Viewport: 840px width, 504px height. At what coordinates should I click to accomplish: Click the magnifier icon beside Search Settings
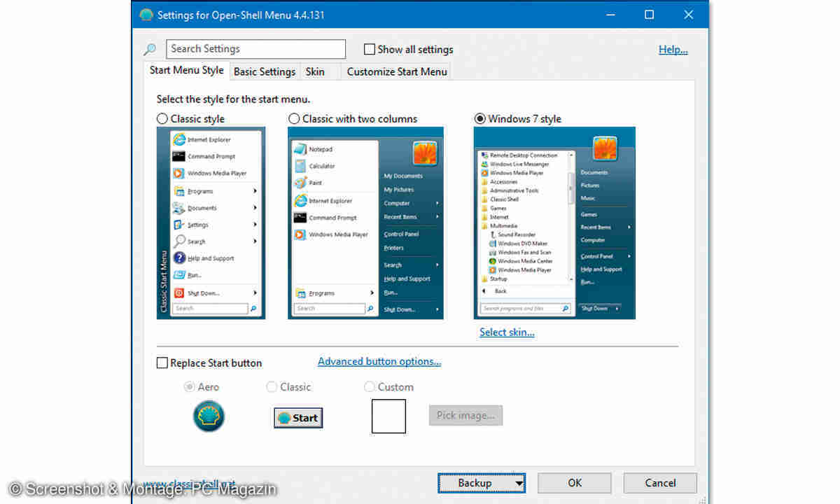click(x=150, y=49)
